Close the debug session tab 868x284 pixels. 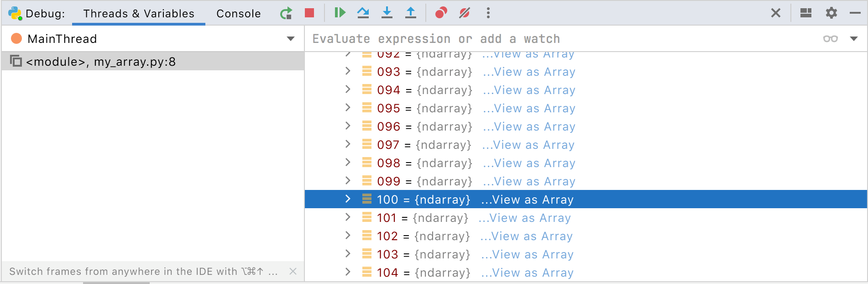(x=776, y=13)
